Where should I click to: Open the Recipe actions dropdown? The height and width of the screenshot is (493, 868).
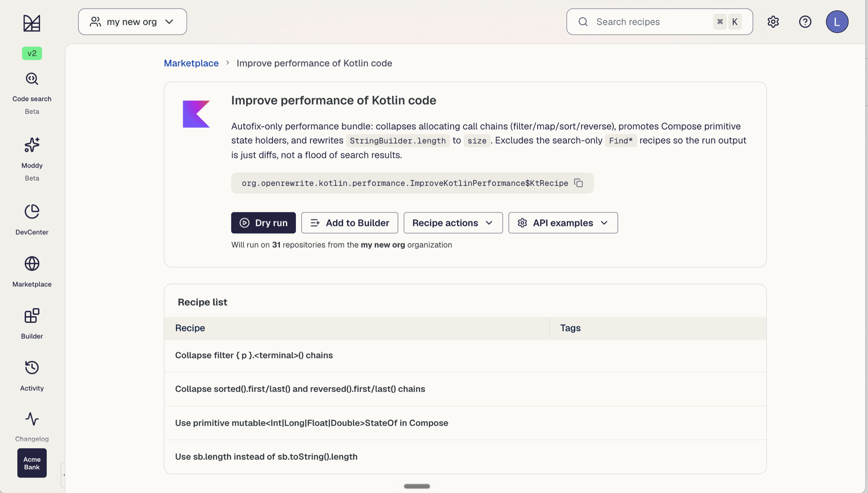(453, 223)
